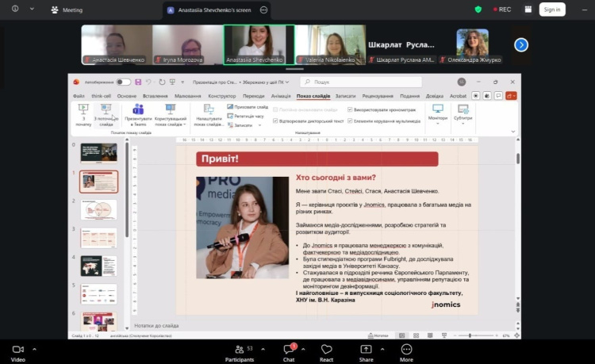
Task: Select Iryna Morozova's video tile
Action: point(187,44)
